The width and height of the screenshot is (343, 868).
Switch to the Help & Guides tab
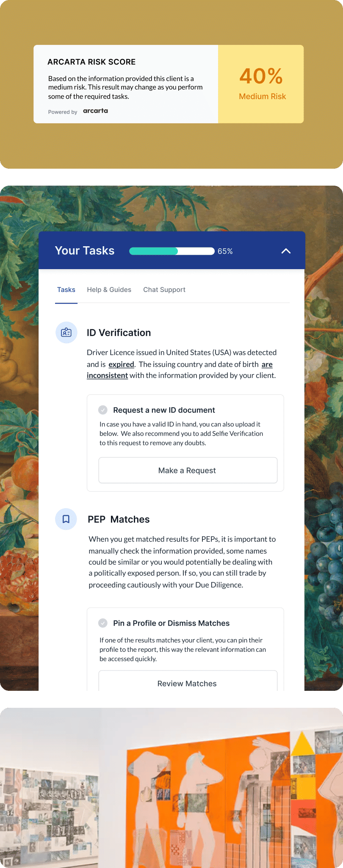click(x=109, y=290)
